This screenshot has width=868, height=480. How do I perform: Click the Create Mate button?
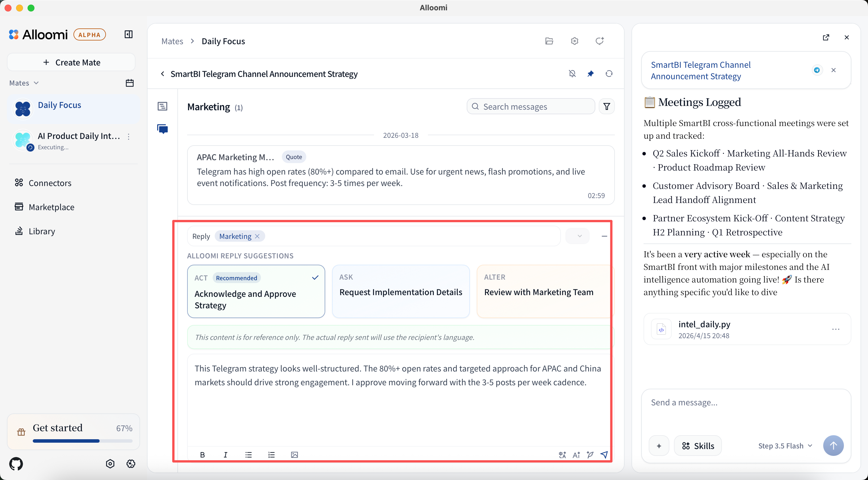tap(71, 62)
